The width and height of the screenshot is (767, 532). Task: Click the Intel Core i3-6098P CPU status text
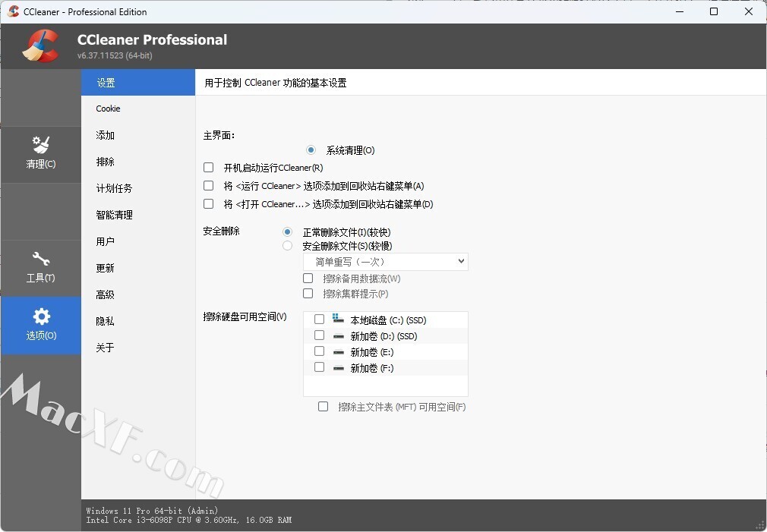189,520
